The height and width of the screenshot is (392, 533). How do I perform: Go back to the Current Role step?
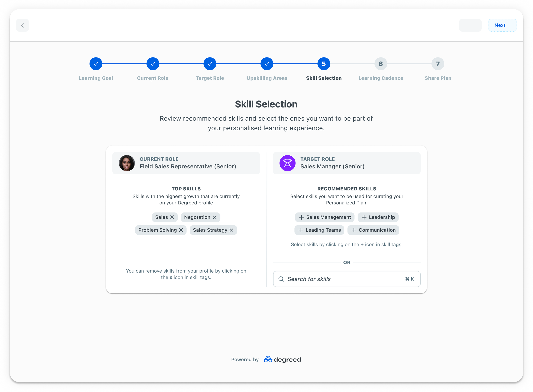(153, 64)
